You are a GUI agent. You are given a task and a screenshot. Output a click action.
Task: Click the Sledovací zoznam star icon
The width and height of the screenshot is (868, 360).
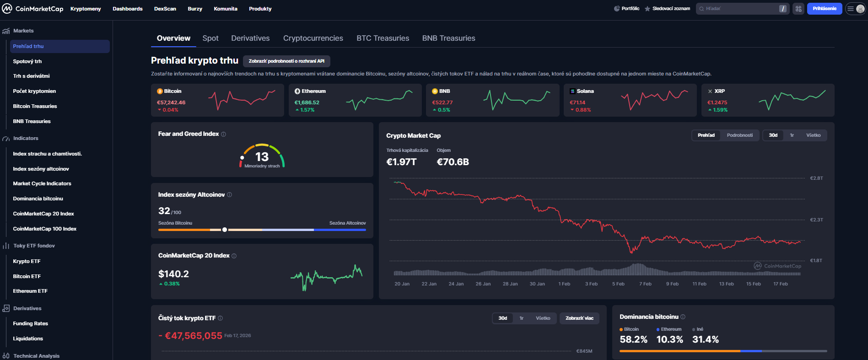click(647, 9)
